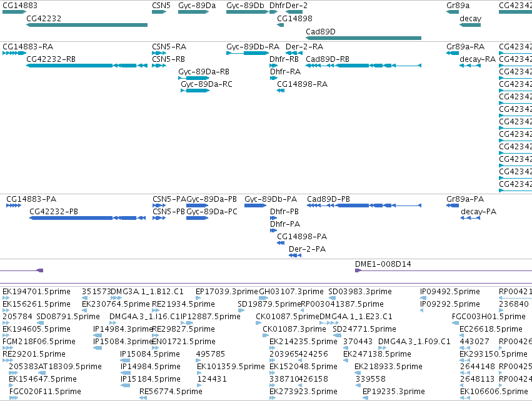Click the Cad89D gene bar
This screenshot has width=532, height=401.
[363, 38]
